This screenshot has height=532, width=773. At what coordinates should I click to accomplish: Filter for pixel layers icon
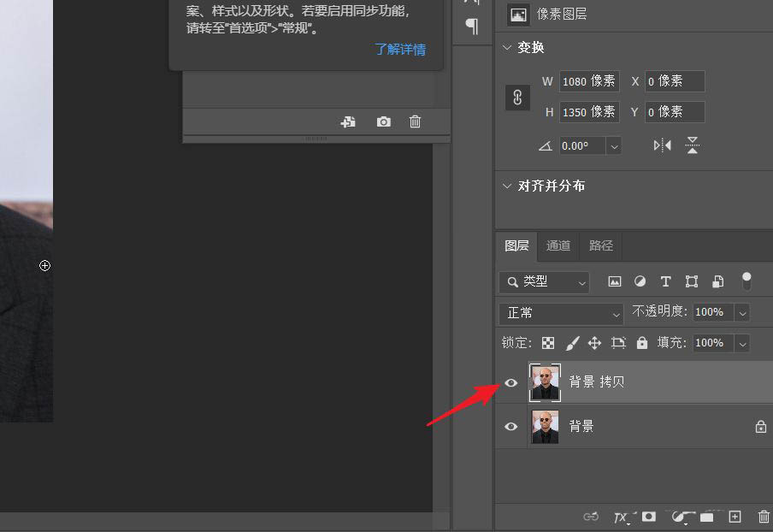click(x=614, y=281)
